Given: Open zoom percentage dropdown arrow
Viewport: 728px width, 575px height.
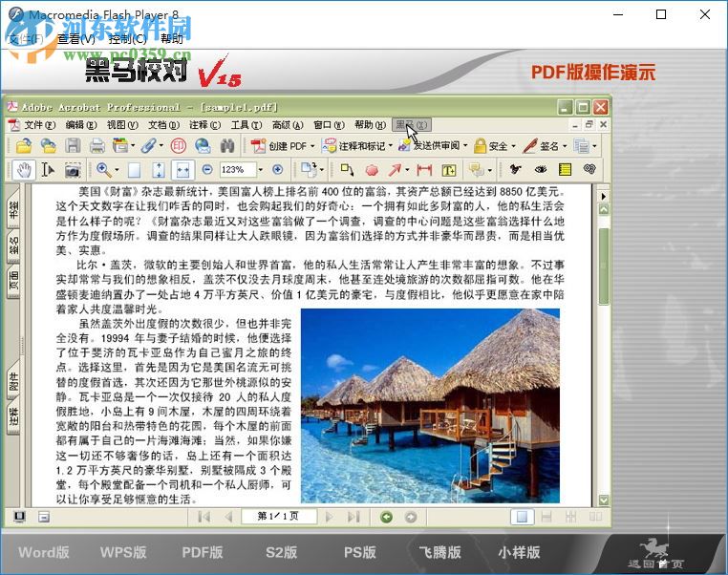Looking at the screenshot, I should 261,170.
